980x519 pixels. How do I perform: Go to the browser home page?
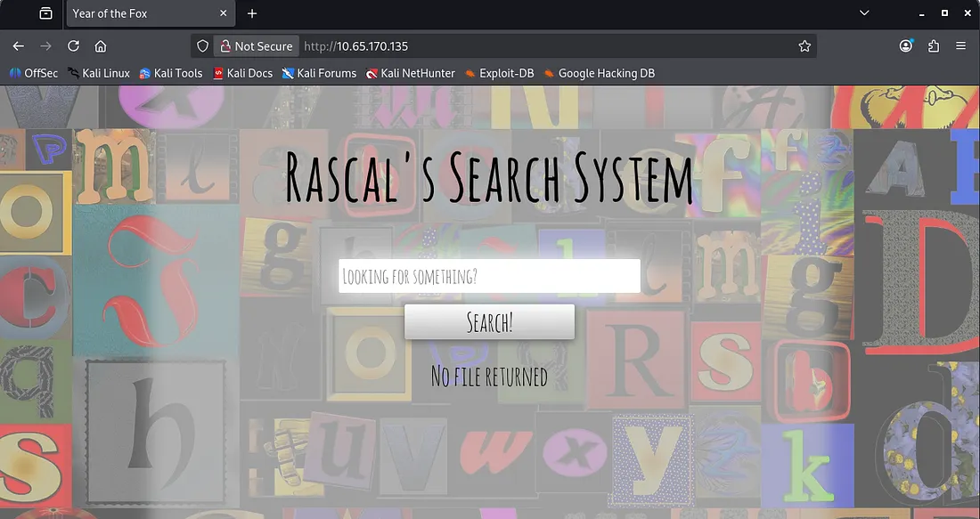(x=101, y=46)
